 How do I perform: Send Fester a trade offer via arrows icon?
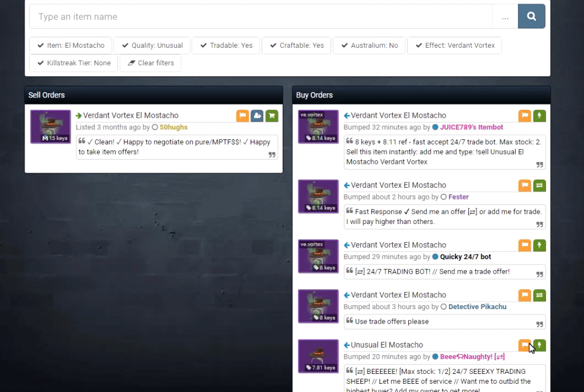tap(539, 185)
